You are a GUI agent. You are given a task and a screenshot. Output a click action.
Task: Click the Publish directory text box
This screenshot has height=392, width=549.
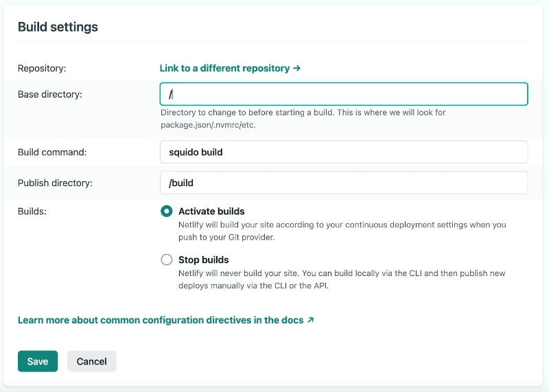[x=343, y=183]
